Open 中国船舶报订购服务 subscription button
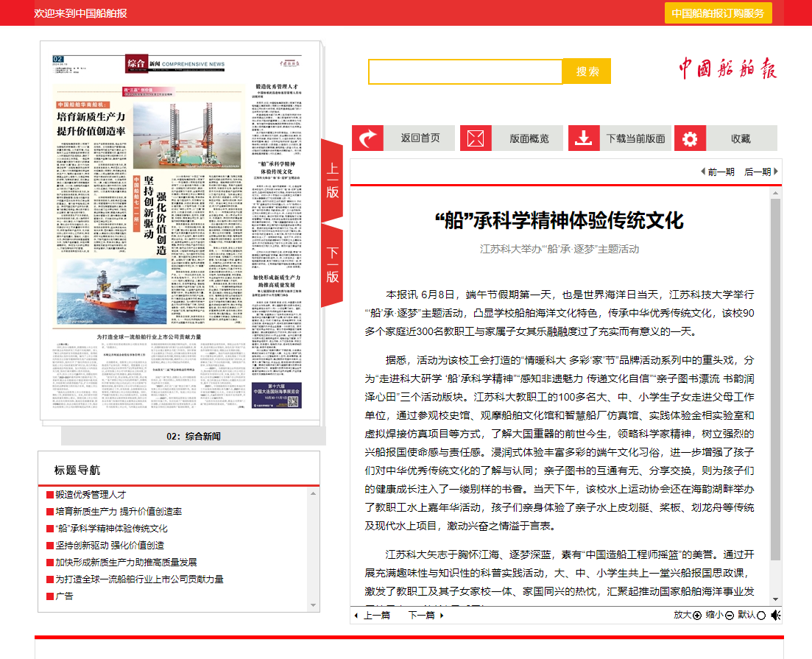This screenshot has width=812, height=659. pyautogui.click(x=718, y=13)
